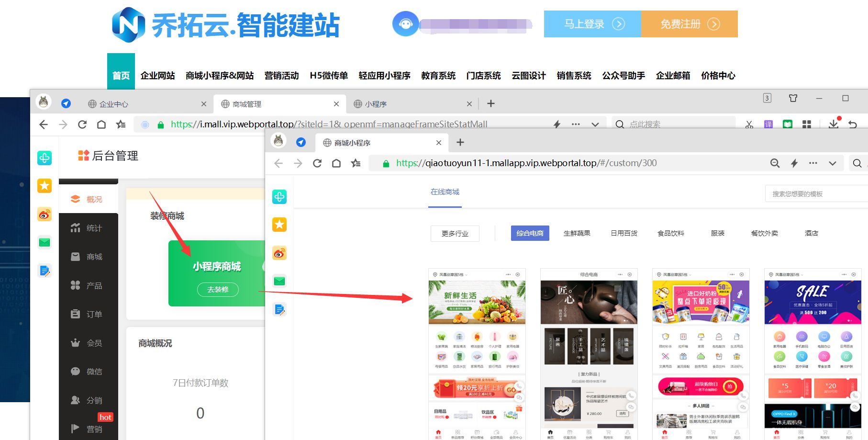Click reload icon in the back browser window

coord(82,124)
